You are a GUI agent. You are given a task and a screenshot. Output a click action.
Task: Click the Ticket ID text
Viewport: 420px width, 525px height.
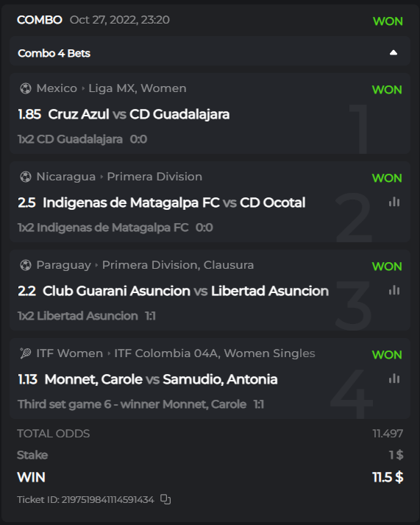(85, 499)
